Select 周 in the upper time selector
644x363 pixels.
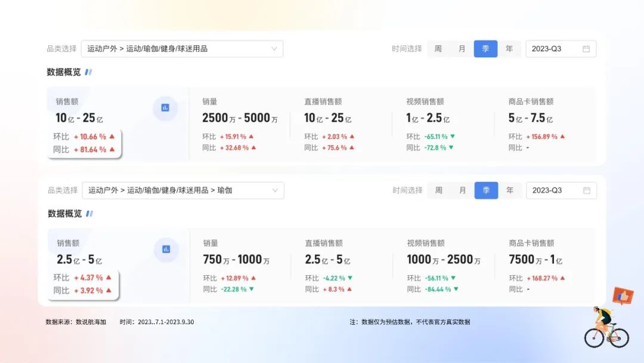pyautogui.click(x=438, y=49)
